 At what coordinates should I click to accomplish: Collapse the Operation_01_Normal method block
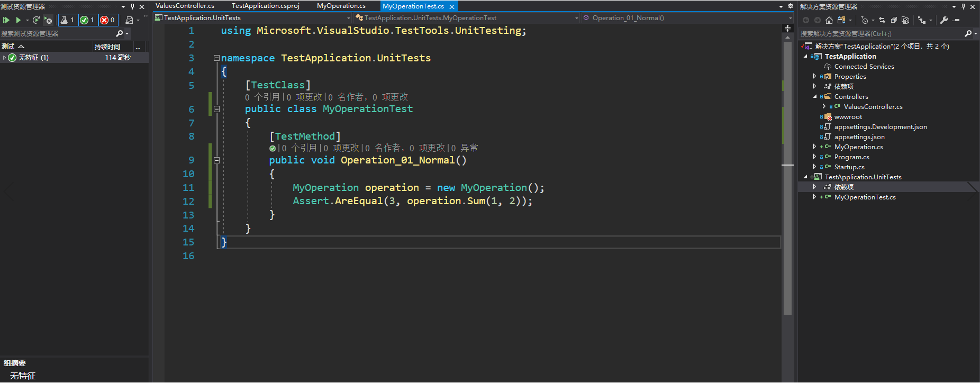(x=216, y=160)
